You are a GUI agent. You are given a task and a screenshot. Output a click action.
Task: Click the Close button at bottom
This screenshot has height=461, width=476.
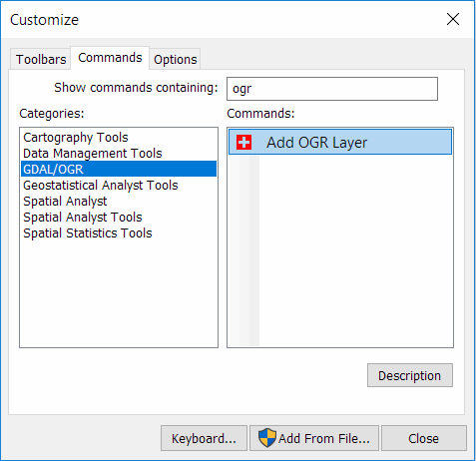(x=424, y=438)
